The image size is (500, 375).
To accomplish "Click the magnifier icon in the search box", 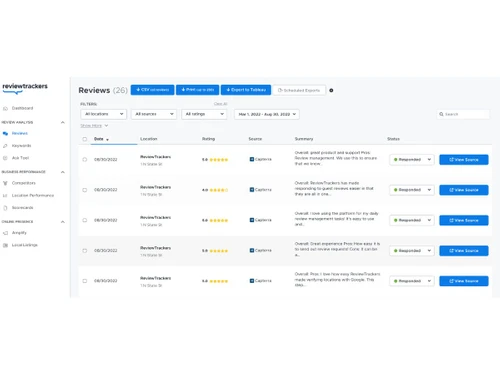I will point(441,114).
